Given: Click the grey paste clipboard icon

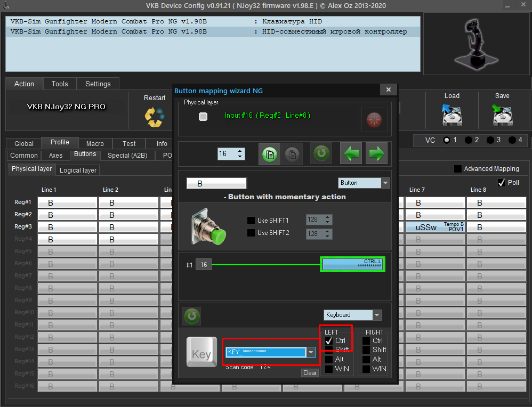Looking at the screenshot, I should (x=292, y=154).
